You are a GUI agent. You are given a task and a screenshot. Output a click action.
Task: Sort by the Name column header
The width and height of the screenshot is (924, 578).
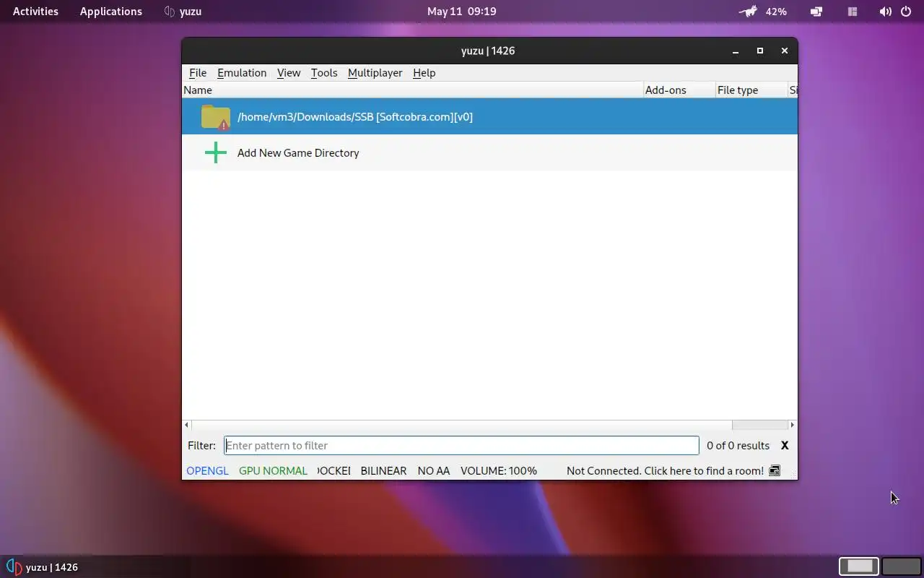(x=412, y=90)
